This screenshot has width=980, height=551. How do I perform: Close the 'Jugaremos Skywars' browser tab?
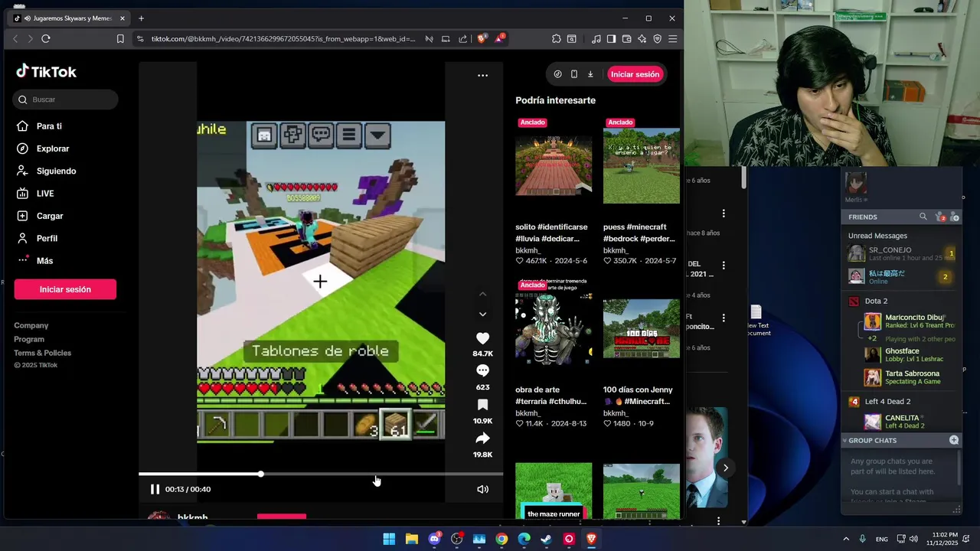pyautogui.click(x=122, y=18)
